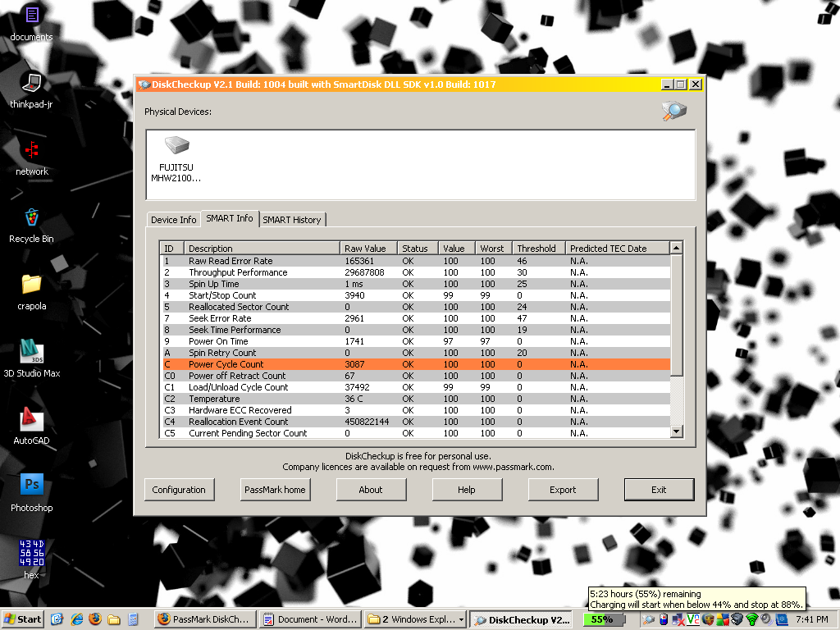Click the volume speaker tray icon

coord(767,619)
